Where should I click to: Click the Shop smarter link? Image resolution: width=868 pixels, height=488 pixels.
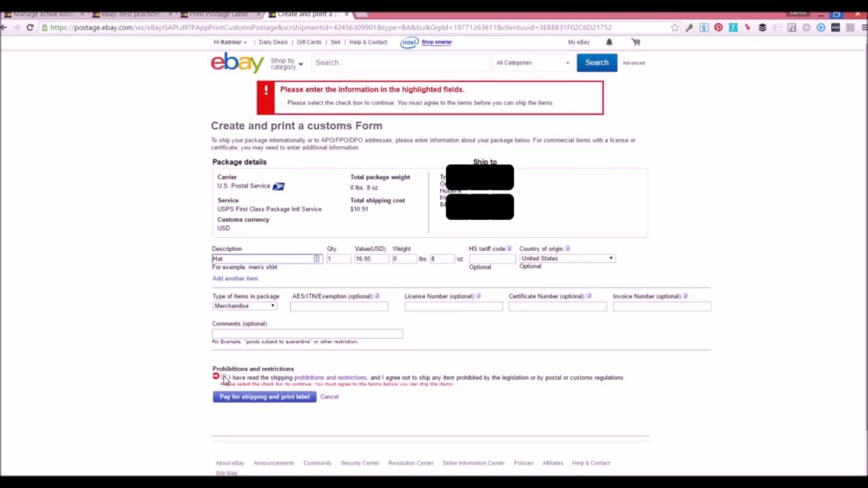(x=437, y=42)
